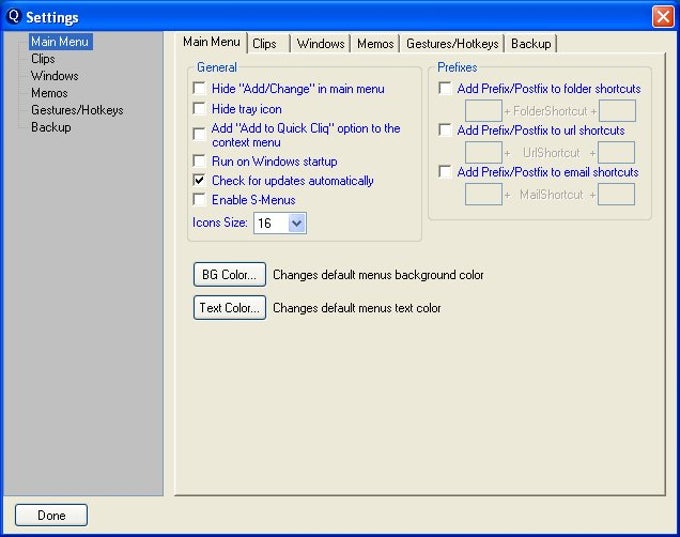
Task: Click the prefix field before MailShortcut
Action: (484, 194)
